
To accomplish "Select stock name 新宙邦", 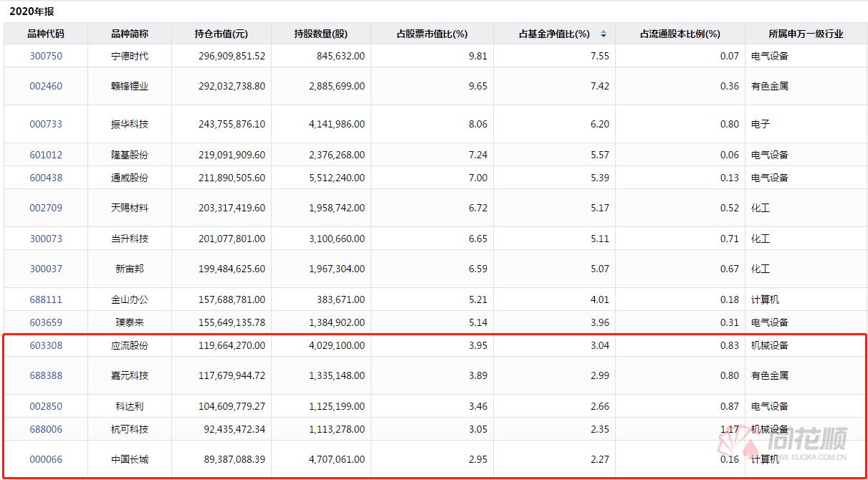I will 130,269.
